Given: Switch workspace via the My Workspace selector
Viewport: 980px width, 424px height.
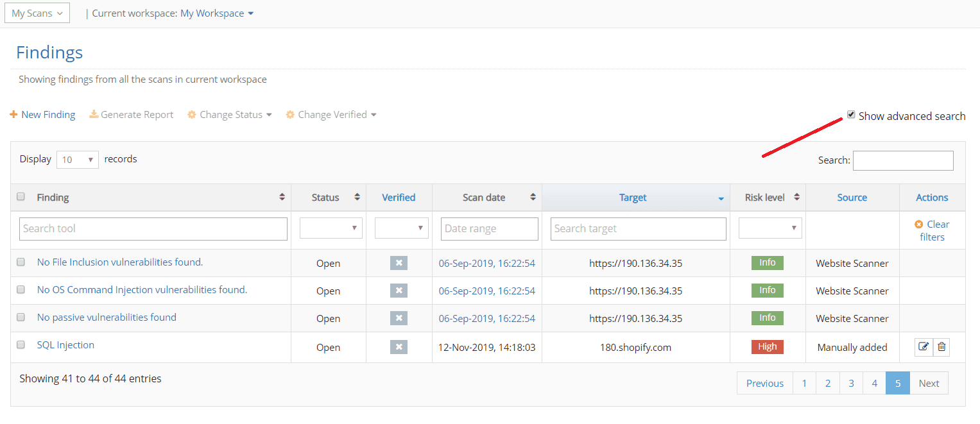Looking at the screenshot, I should point(217,12).
